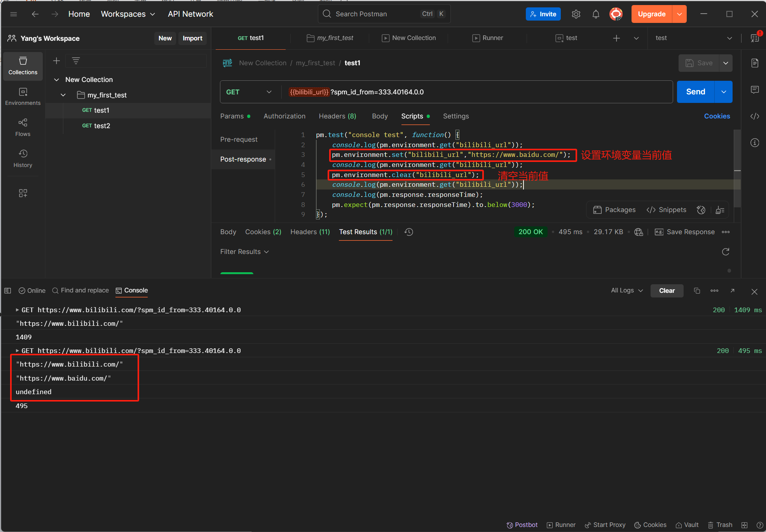Toggle sidebar icon in status bar
The height and width of the screenshot is (532, 766).
pos(7,290)
